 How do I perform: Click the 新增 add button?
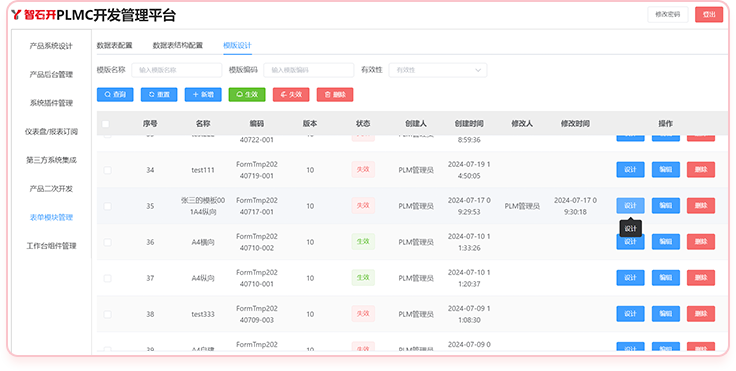[x=203, y=94]
